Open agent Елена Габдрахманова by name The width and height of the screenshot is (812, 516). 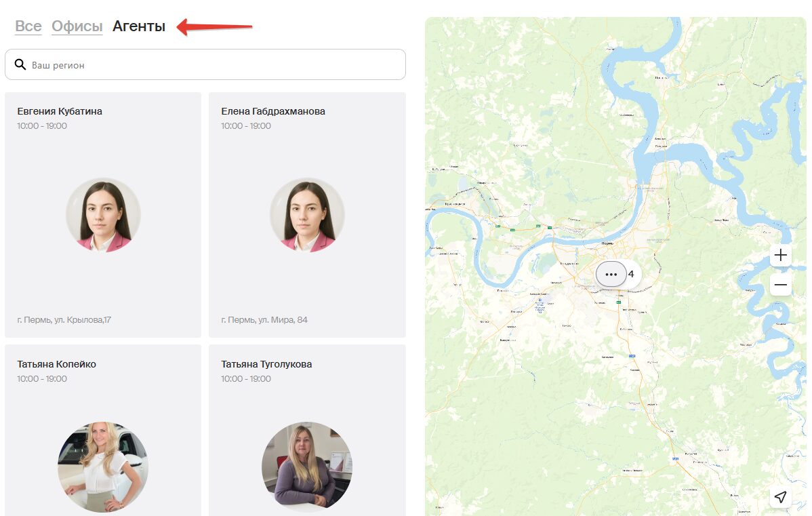pos(273,111)
